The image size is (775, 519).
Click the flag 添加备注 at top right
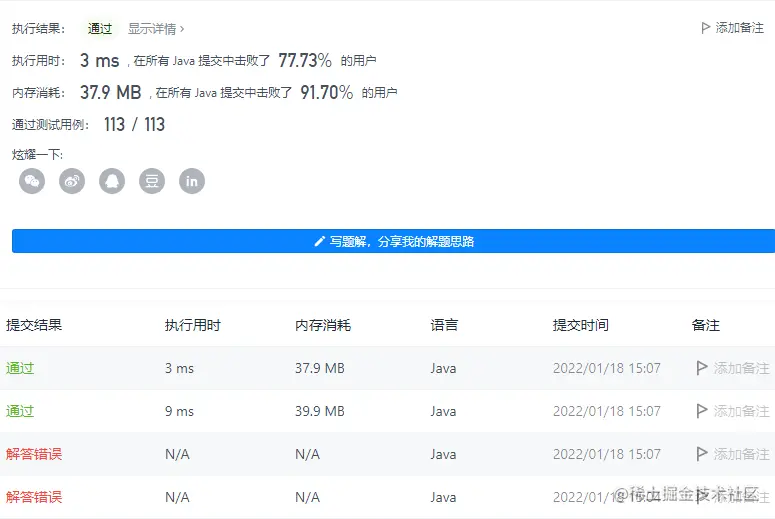click(x=732, y=28)
